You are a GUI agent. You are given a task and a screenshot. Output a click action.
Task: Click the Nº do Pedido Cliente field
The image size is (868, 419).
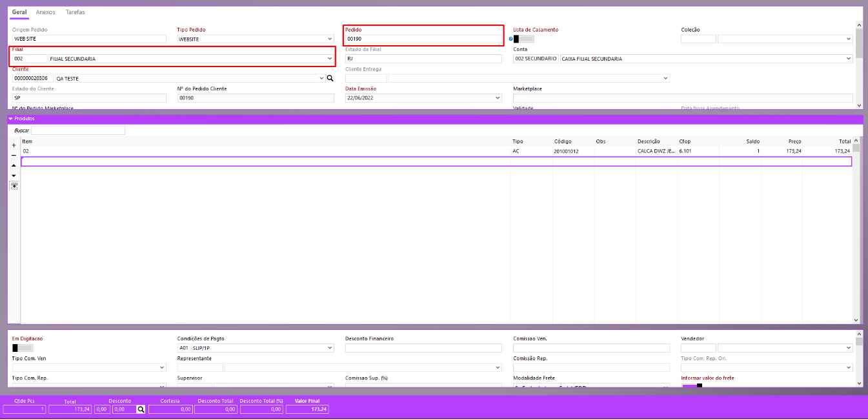pos(256,98)
